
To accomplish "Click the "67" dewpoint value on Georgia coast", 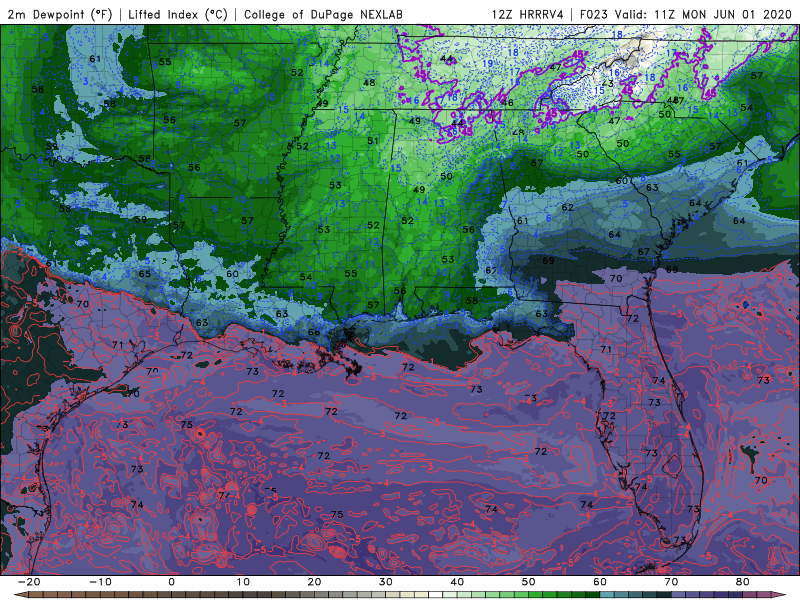I will click(644, 252).
